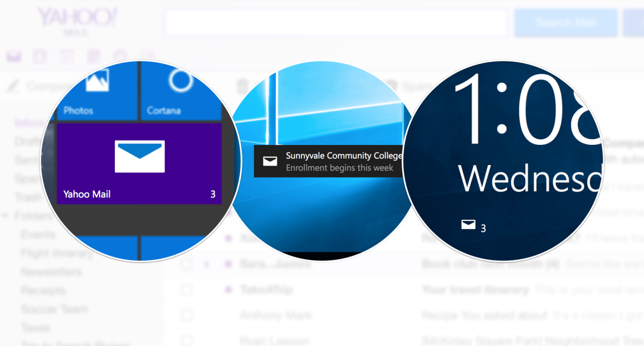Viewport: 644px width, 346px height.
Task: Select the TakeATrip email checkbox
Action: point(187,290)
